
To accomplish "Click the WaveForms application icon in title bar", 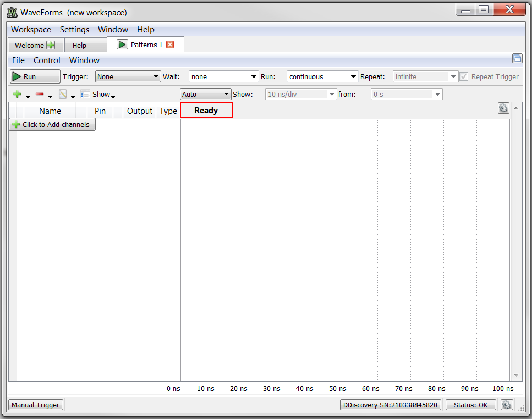I will [12, 13].
